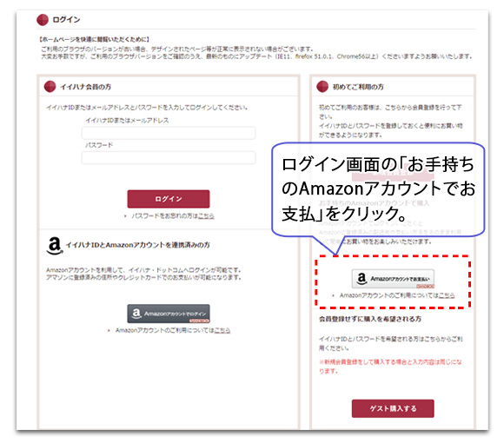The height and width of the screenshot is (443, 504).
Task: Open the forgotten password こちら link
Action: point(206,216)
